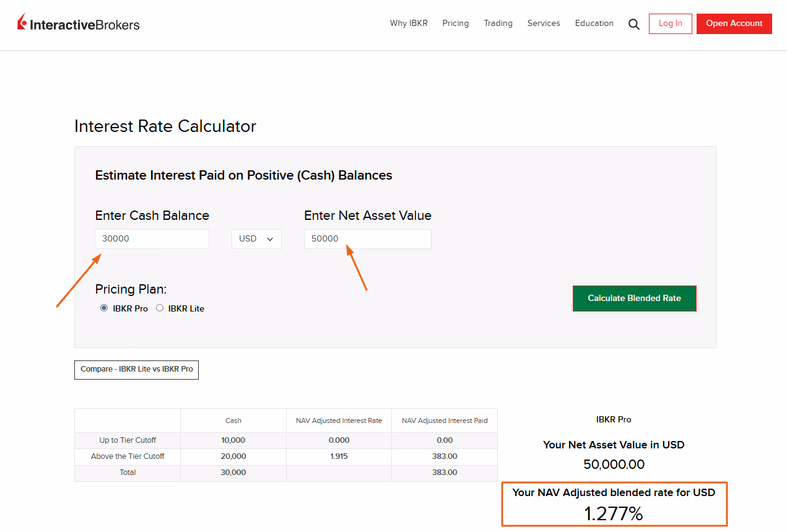Open the Pricing menu
The height and width of the screenshot is (532, 787).
pos(456,24)
